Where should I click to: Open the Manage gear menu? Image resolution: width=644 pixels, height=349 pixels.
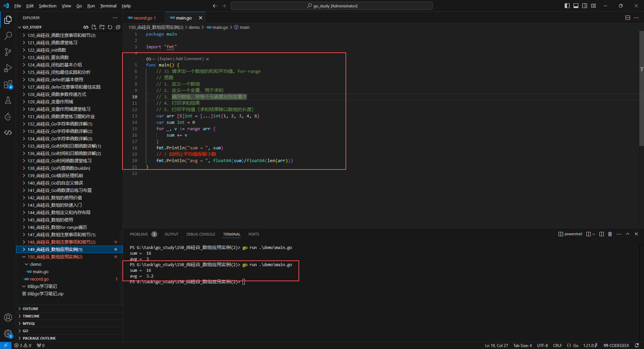pos(8,334)
